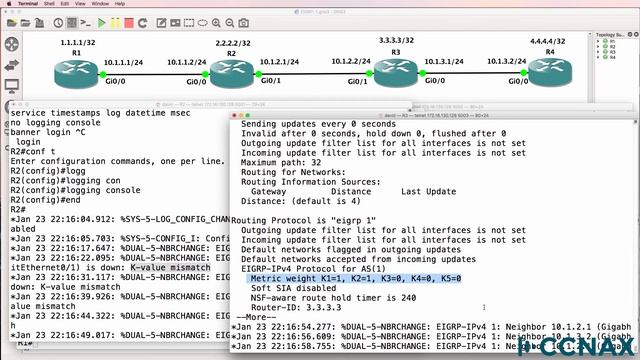Screen dimensions: 640x360
Task: Click the Maximum path: 32 line
Action: (x=281, y=162)
